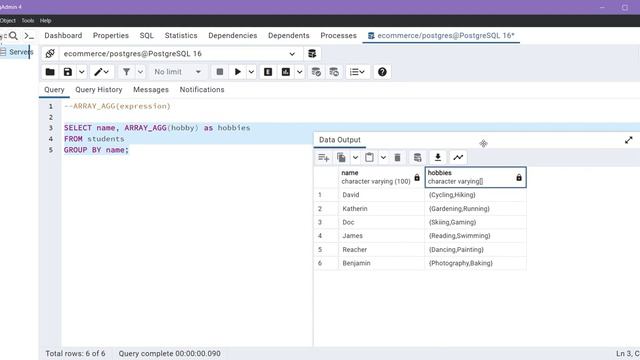Image resolution: width=640 pixels, height=360 pixels.
Task: Open the Help question mark icon
Action: pyautogui.click(x=382, y=72)
